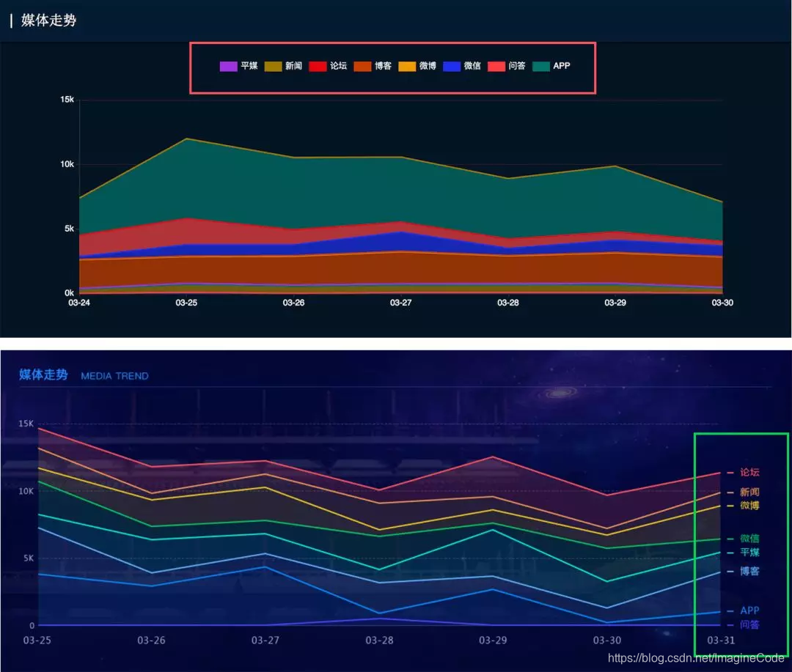Toggle the red 论坛 legend swatch
Image resolution: width=792 pixels, height=672 pixels.
click(x=318, y=66)
